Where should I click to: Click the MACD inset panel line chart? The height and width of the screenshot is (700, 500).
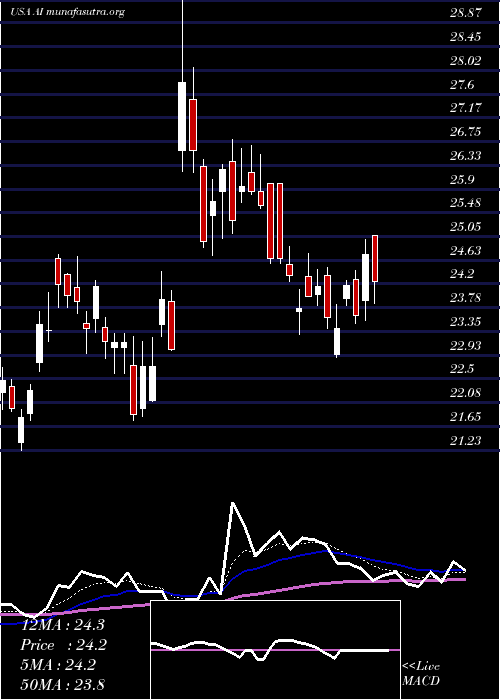click(275, 650)
